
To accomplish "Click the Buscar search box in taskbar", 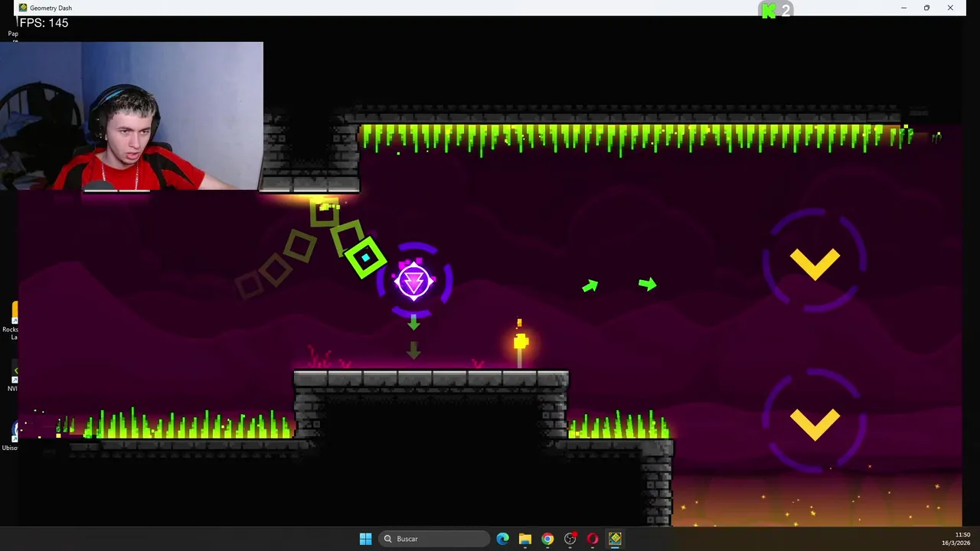I will click(434, 539).
